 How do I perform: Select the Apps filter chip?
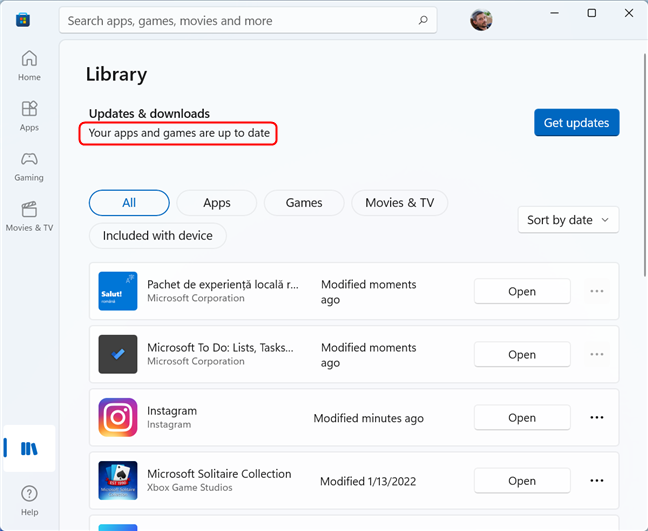(217, 203)
